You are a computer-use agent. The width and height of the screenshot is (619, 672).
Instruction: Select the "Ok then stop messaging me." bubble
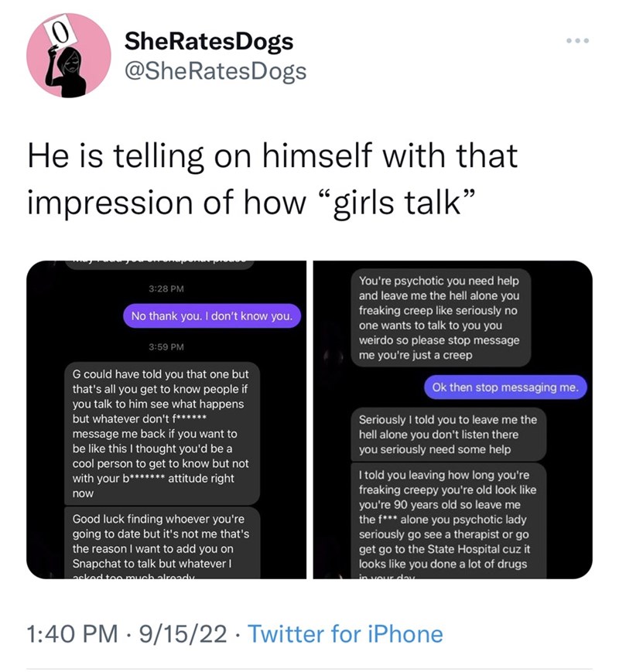tap(505, 387)
